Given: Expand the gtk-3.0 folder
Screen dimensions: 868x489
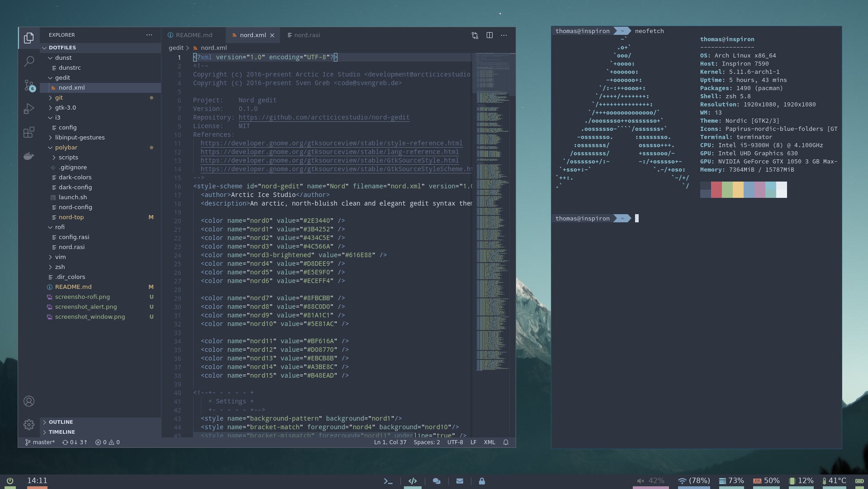Looking at the screenshot, I should (x=100, y=107).
